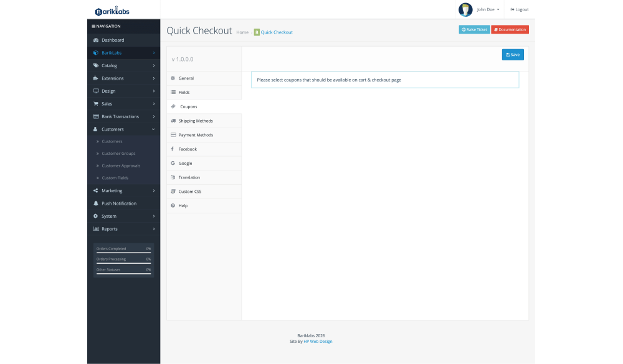This screenshot has height=364, width=623.
Task: Click the Raise Ticket button
Action: 474,29
